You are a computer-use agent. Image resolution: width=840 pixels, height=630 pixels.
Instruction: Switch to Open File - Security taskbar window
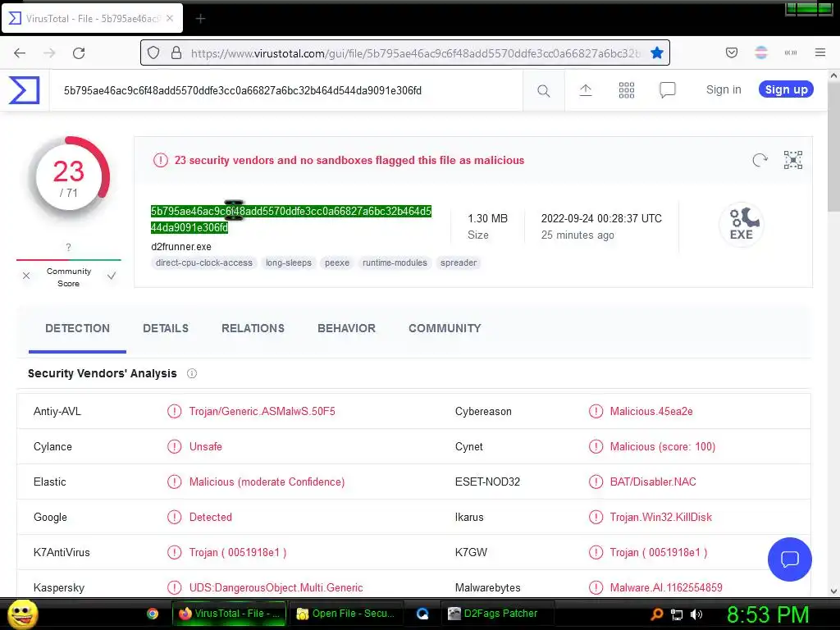[345, 614]
